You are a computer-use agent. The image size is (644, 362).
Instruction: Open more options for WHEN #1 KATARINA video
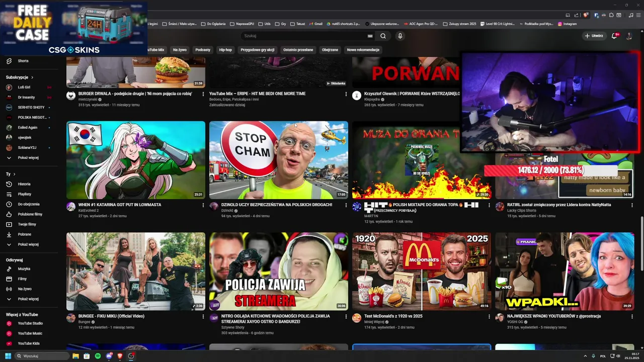[x=203, y=205]
